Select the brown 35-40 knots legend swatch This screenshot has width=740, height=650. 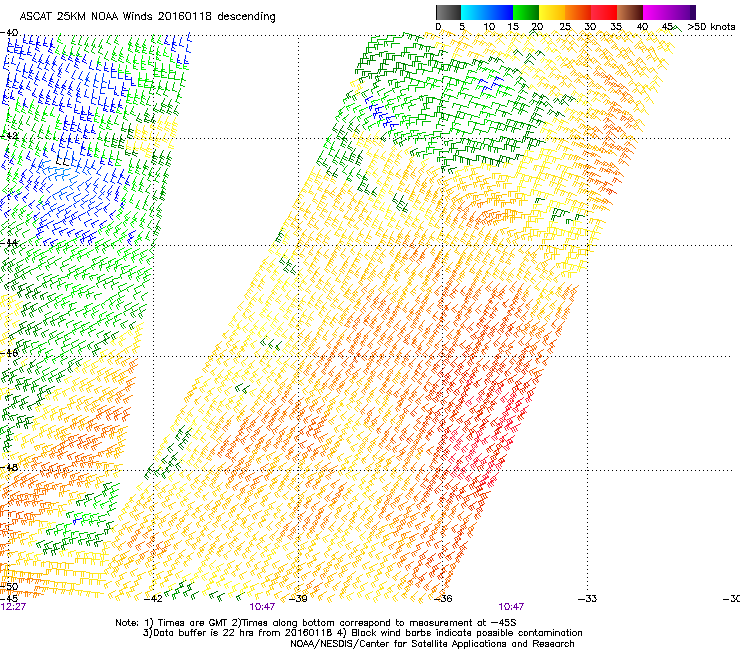[x=630, y=12]
